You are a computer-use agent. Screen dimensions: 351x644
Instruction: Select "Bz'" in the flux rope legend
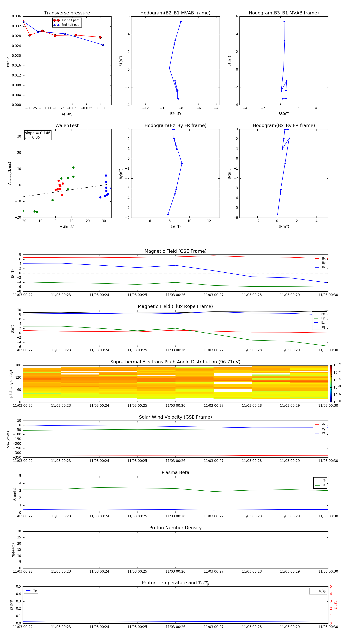point(320,323)
